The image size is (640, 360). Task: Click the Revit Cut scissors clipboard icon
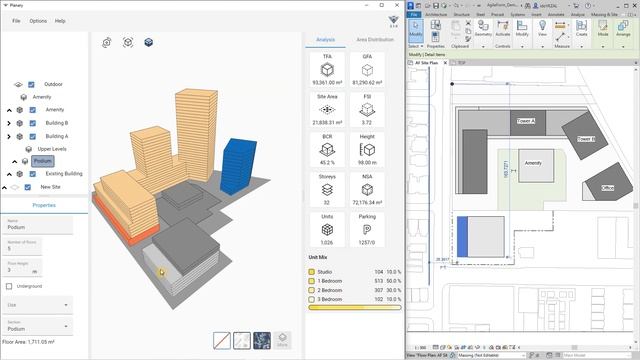468,23
